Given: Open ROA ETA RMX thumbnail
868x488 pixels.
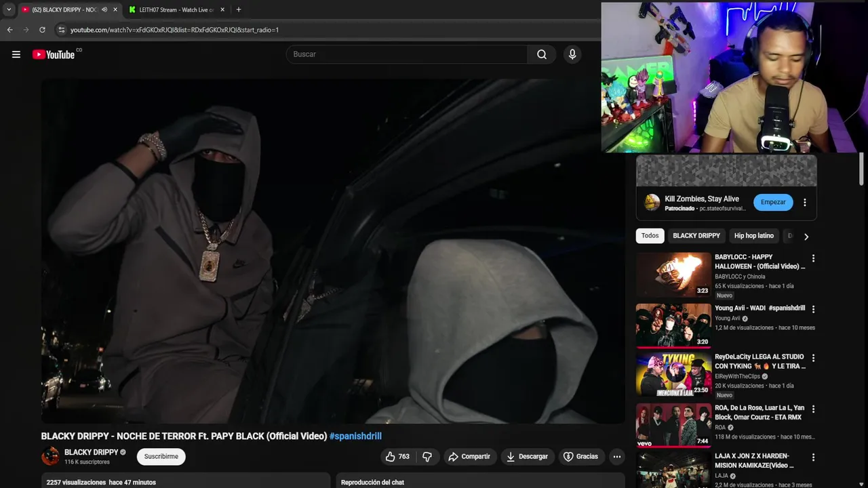Looking at the screenshot, I should tap(673, 426).
